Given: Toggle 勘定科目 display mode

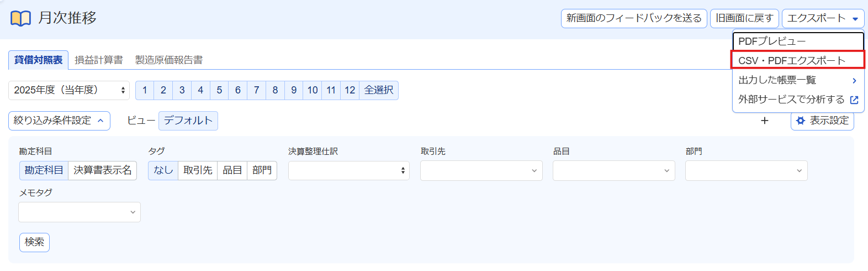Looking at the screenshot, I should pyautogui.click(x=44, y=170).
